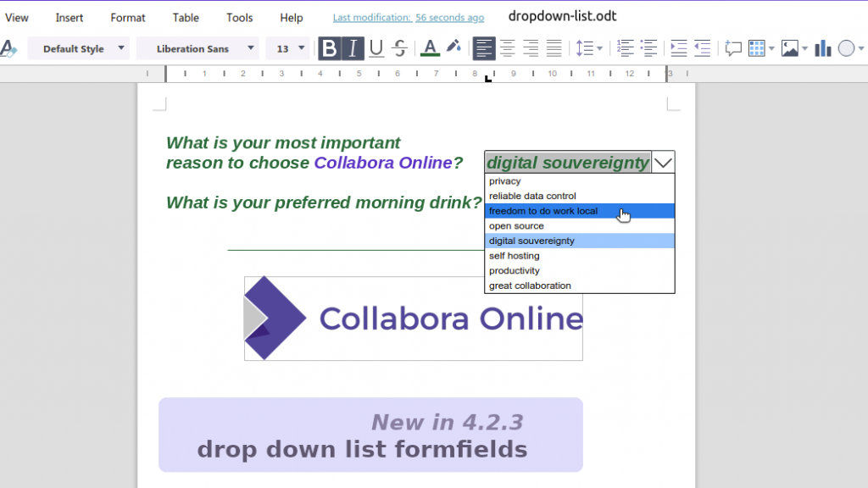The height and width of the screenshot is (488, 868).
Task: Click the Collabora Online purple text
Action: coord(383,163)
